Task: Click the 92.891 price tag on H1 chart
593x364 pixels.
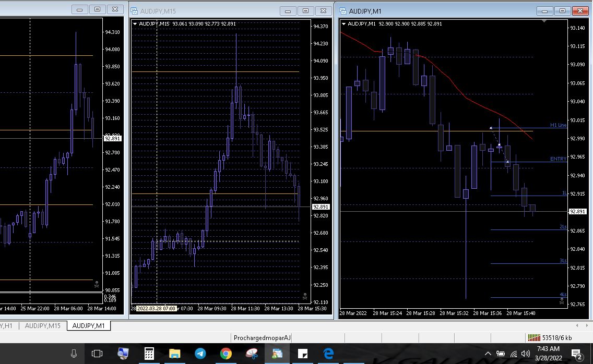Action: click(x=112, y=138)
